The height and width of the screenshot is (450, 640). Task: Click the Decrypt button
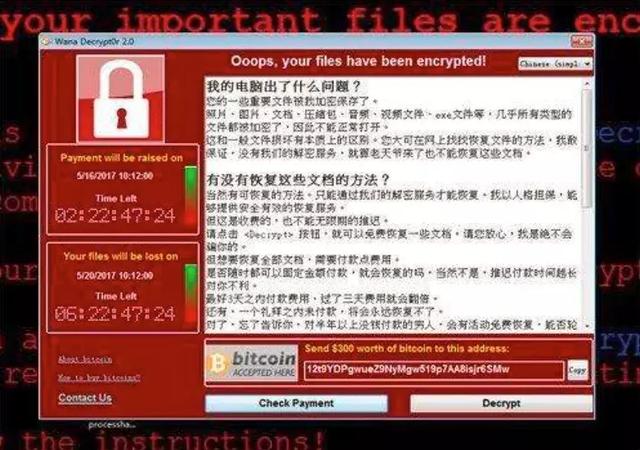pyautogui.click(x=501, y=403)
